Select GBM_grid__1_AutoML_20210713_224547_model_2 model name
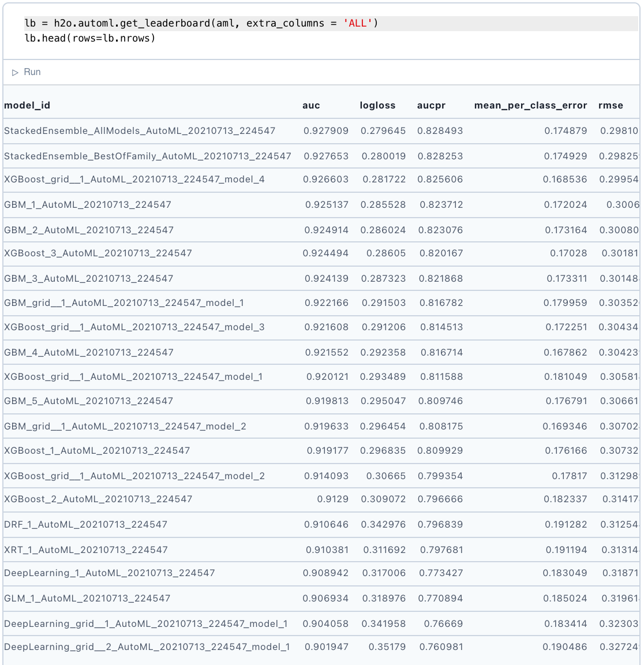 tap(125, 426)
